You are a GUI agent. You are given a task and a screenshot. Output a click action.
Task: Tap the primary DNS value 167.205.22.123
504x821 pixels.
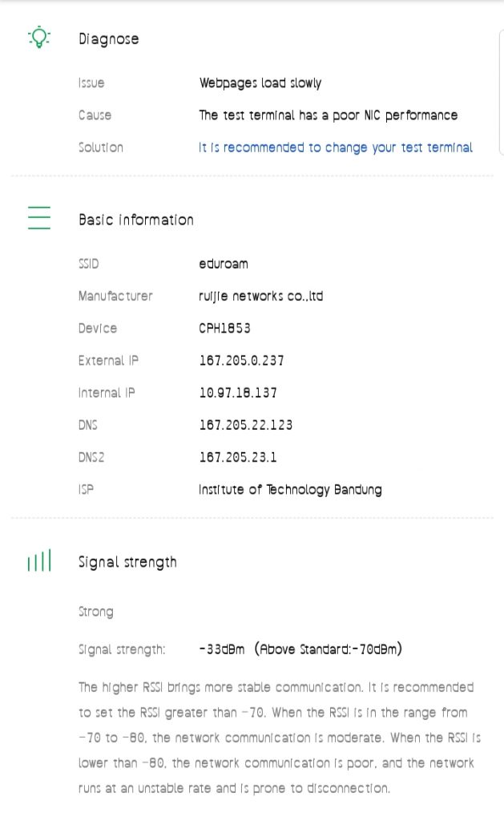click(245, 425)
